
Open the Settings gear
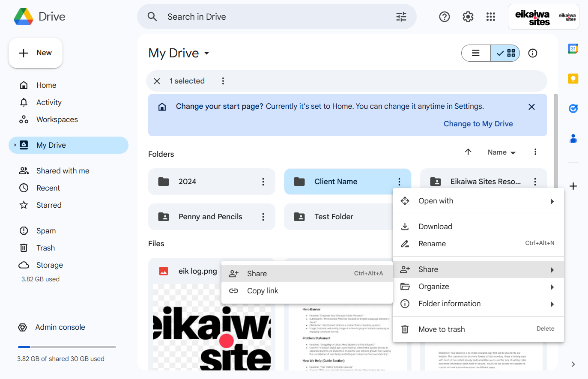coord(468,17)
